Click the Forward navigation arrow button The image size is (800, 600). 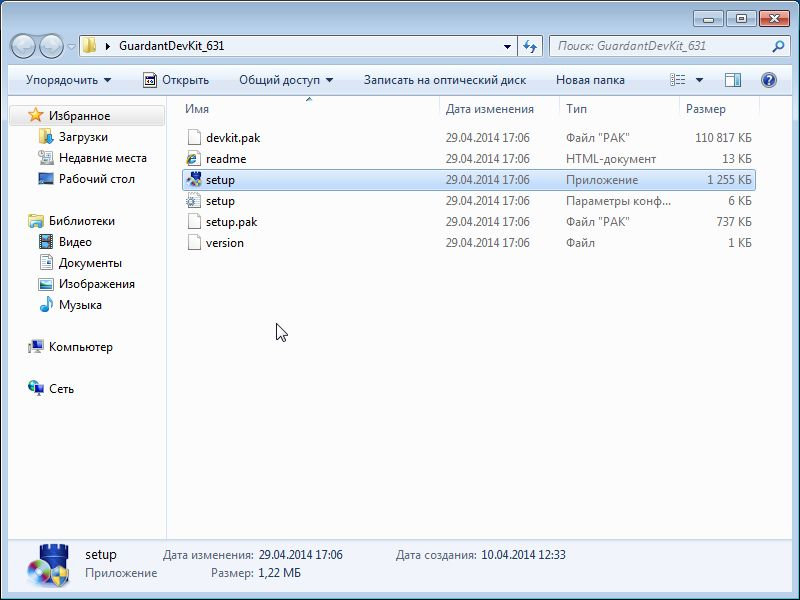click(x=51, y=46)
